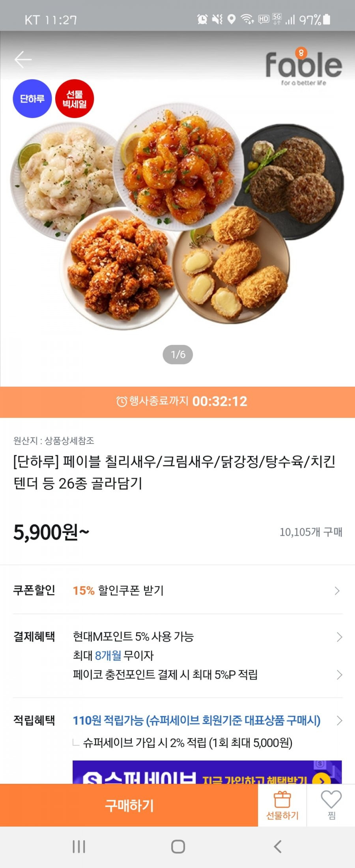The width and height of the screenshot is (355, 868).
Task: Open the 110원 적립가능 details chevron
Action: [339, 721]
